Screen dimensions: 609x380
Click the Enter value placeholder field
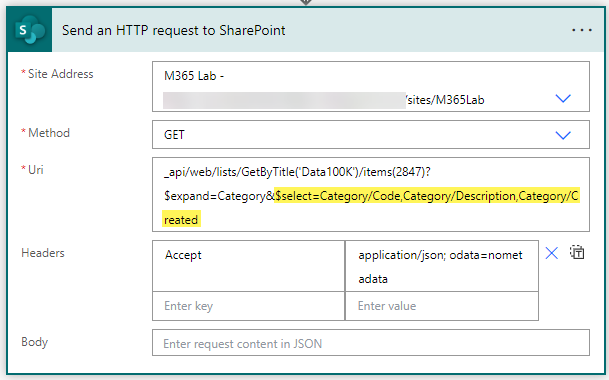442,306
